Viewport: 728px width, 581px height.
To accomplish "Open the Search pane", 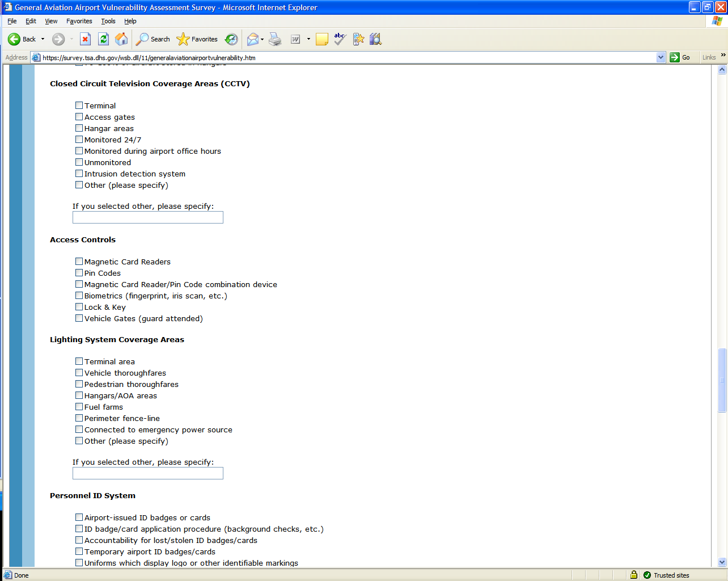I will [x=153, y=39].
